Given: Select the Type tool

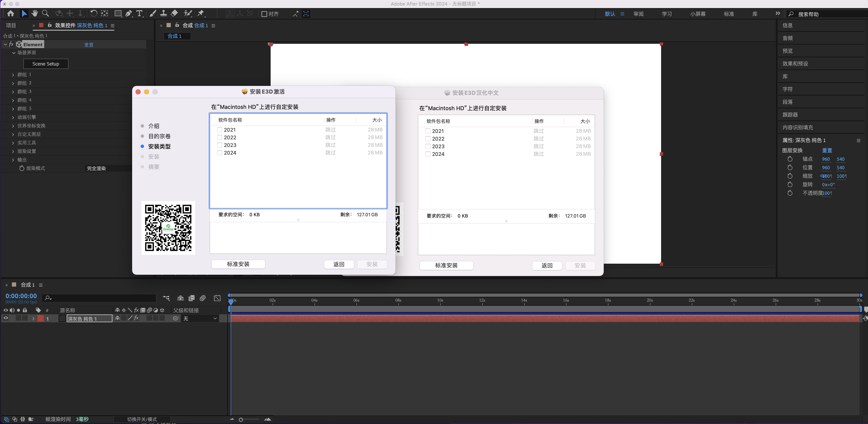Looking at the screenshot, I should pos(140,13).
